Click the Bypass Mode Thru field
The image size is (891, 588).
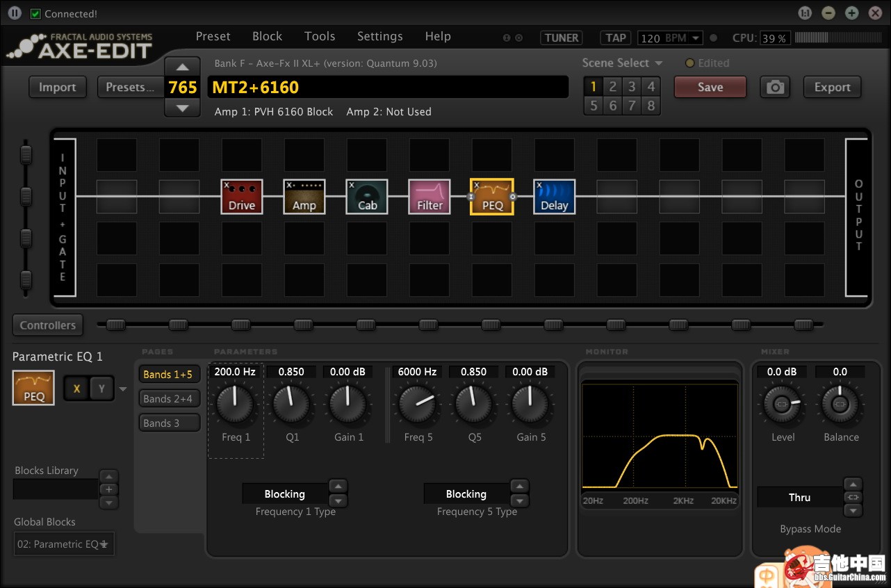click(x=799, y=498)
